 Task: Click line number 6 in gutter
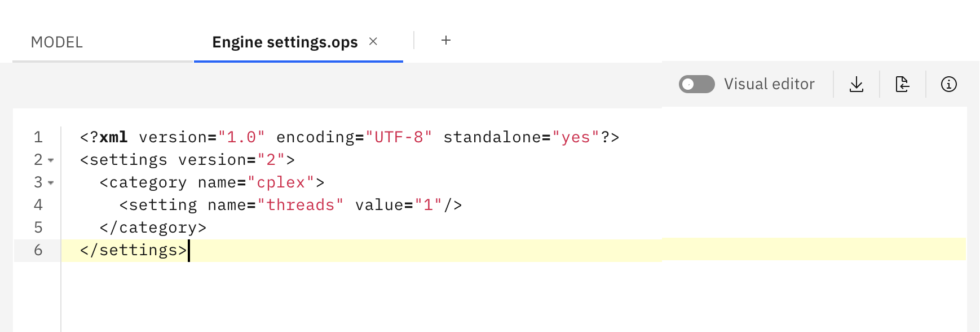pyautogui.click(x=38, y=250)
